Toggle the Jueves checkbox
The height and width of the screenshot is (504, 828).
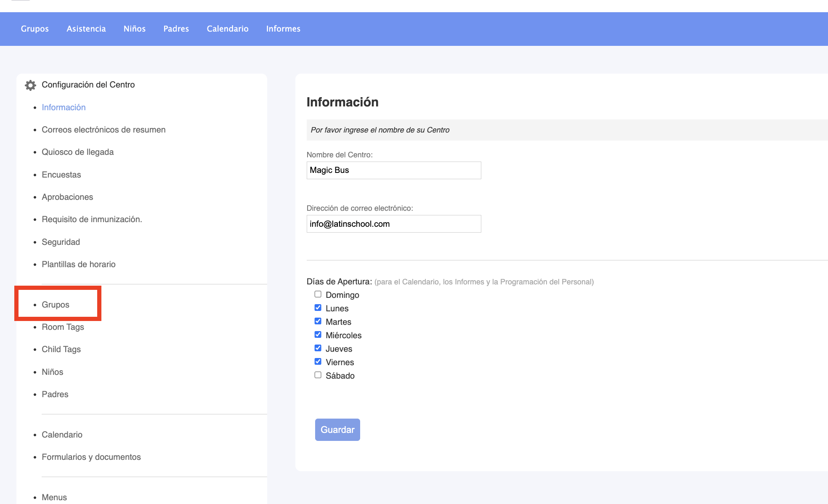pyautogui.click(x=318, y=348)
